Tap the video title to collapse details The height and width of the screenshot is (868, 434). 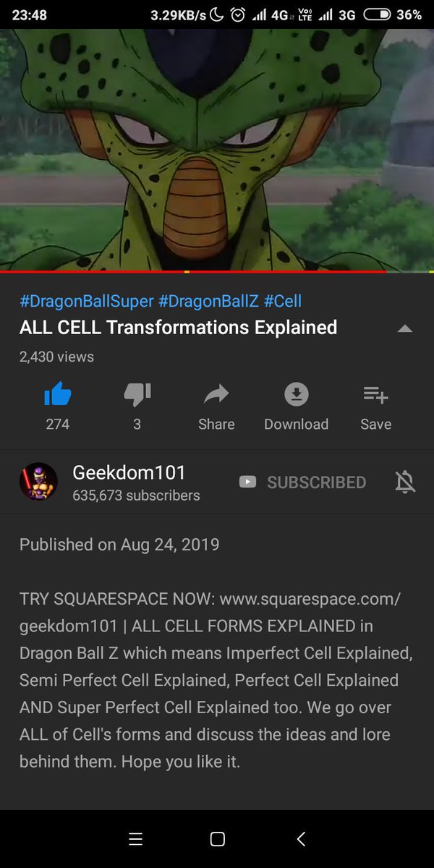point(178,328)
